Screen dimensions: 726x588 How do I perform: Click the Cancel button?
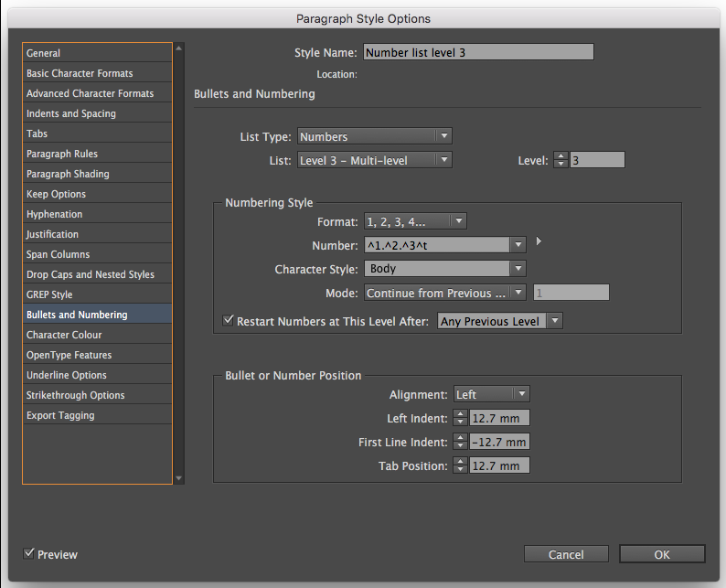566,554
